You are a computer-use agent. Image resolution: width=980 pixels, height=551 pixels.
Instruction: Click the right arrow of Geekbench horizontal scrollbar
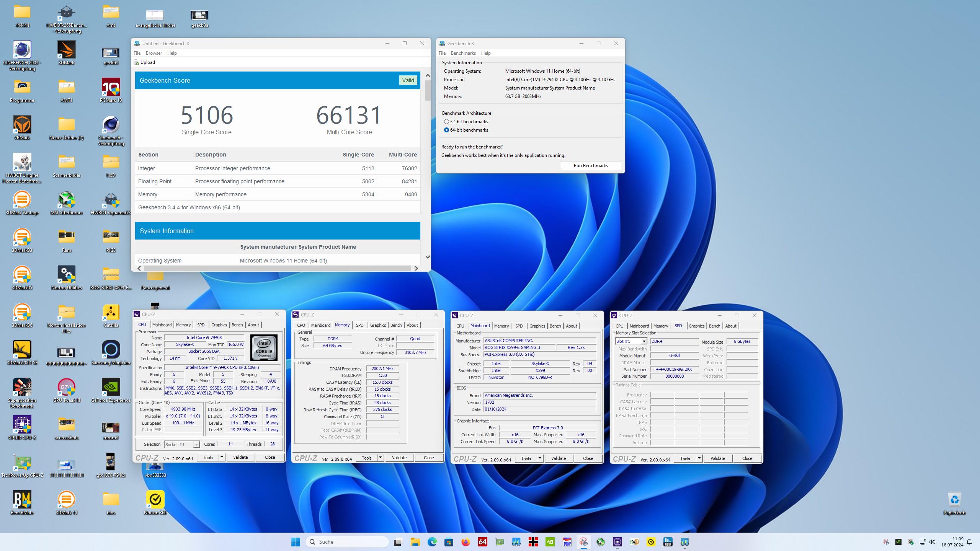[x=416, y=269]
